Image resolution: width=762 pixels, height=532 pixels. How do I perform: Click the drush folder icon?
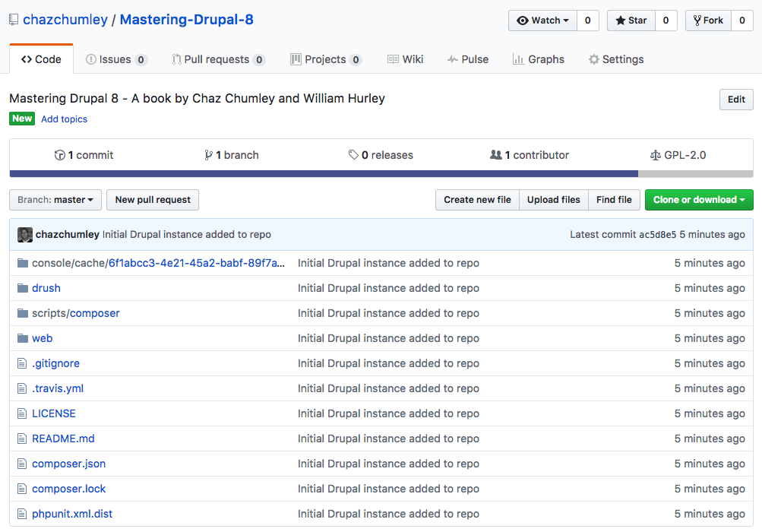point(22,288)
